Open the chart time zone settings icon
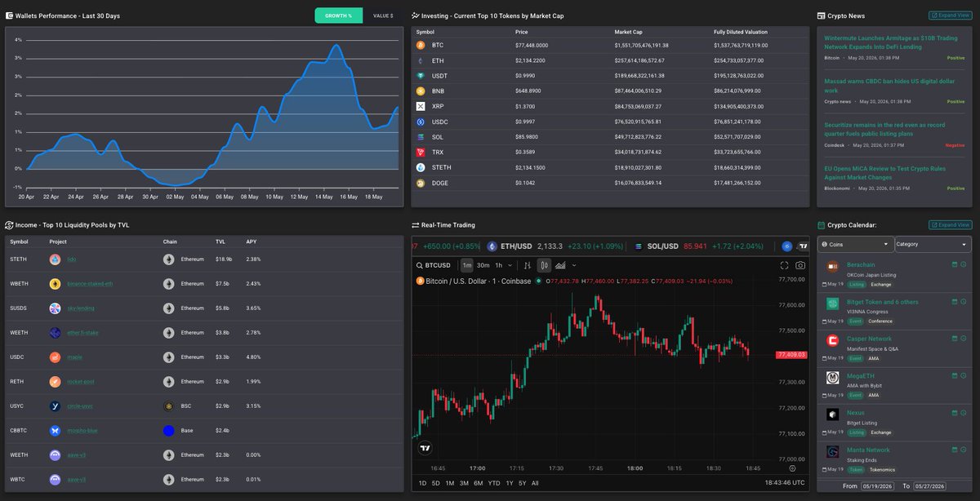The height and width of the screenshot is (501, 980). point(792,468)
